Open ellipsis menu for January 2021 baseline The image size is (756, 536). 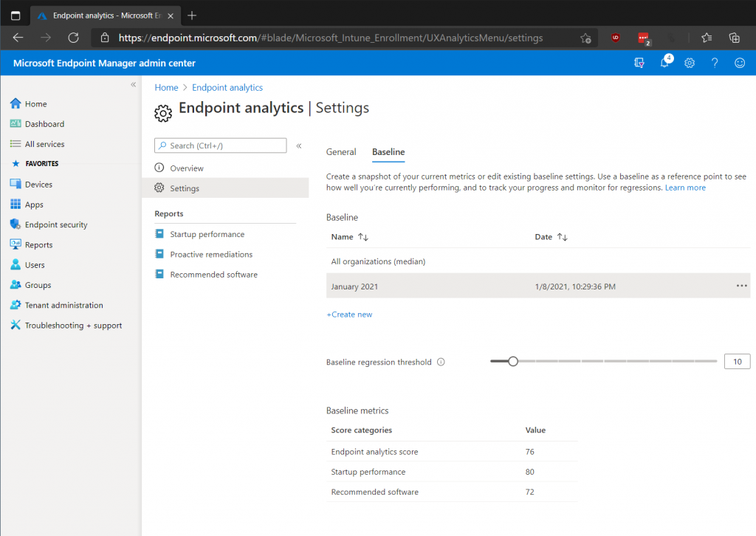point(741,286)
